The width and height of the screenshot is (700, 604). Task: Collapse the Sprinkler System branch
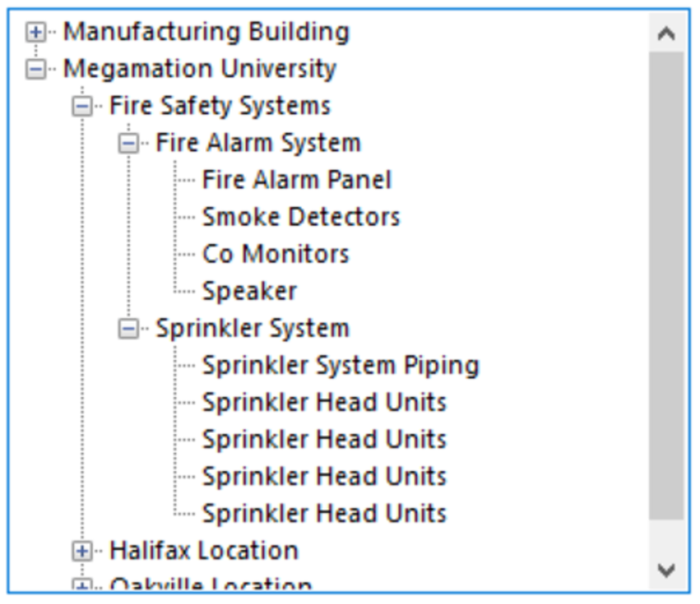click(x=129, y=329)
